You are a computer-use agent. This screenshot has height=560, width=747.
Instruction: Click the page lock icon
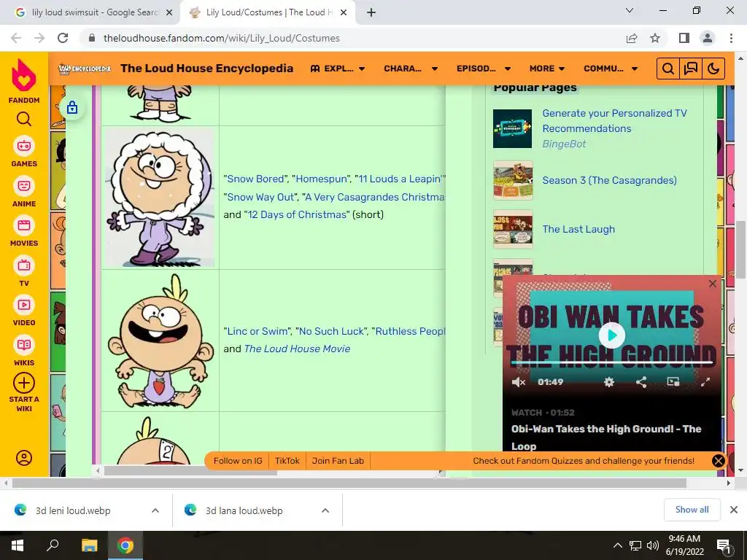[72, 107]
